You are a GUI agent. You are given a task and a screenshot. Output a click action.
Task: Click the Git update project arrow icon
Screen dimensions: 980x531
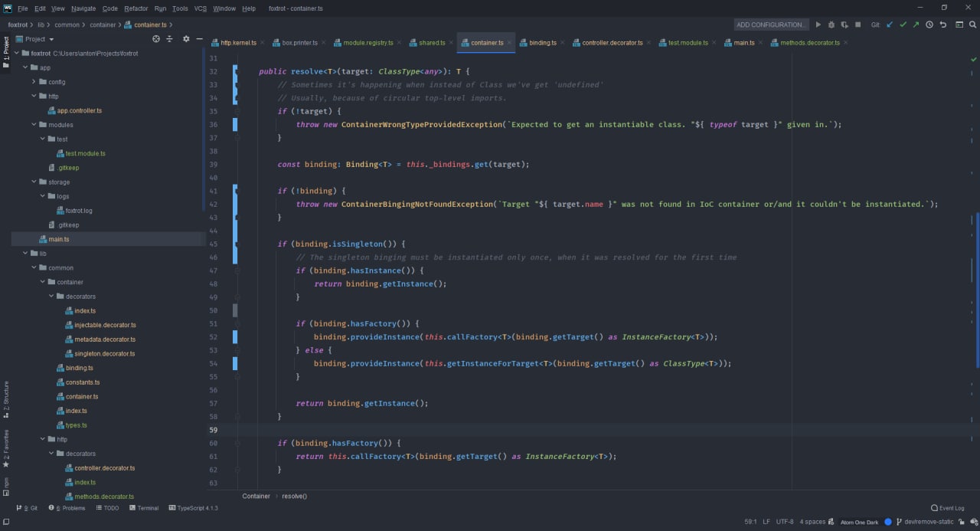click(x=890, y=25)
